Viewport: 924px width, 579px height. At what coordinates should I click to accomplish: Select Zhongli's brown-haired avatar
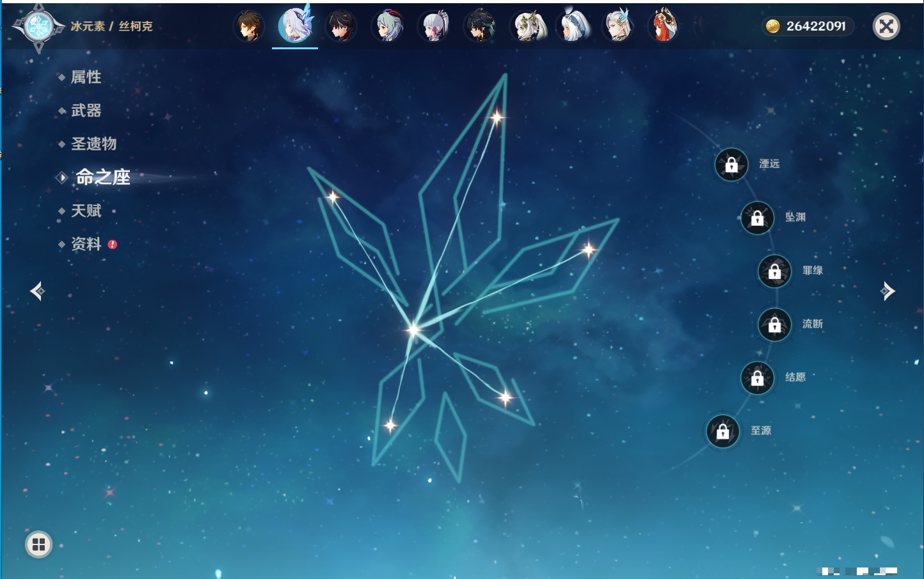click(x=248, y=26)
